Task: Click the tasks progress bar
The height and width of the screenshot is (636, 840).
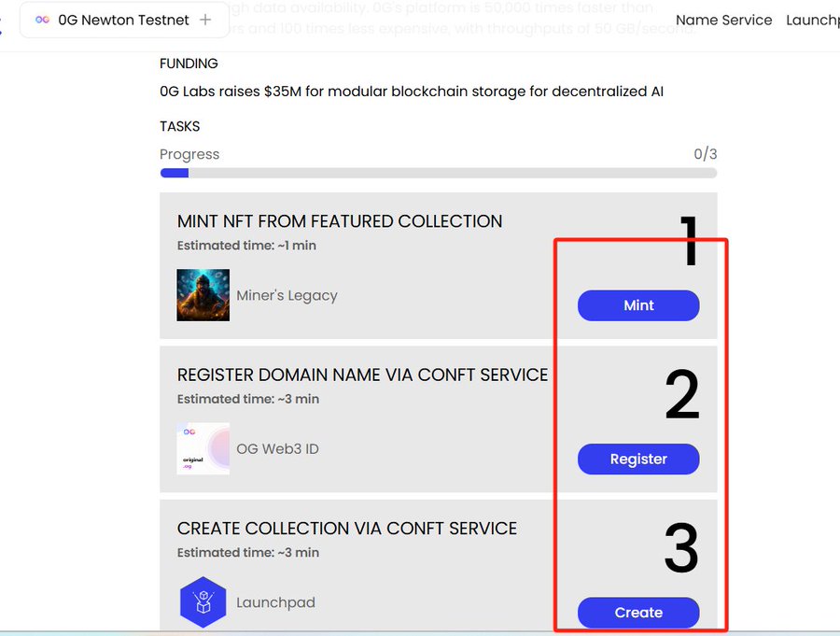Action: 439,173
